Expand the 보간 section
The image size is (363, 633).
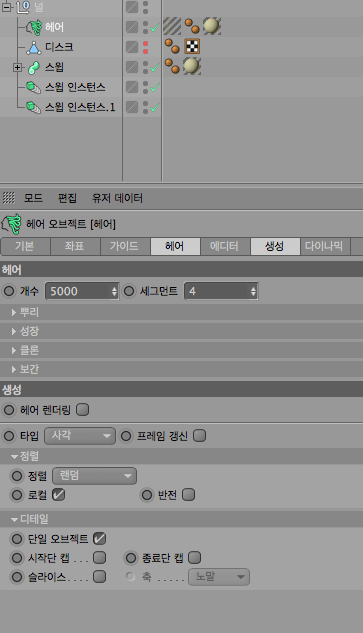(14, 369)
